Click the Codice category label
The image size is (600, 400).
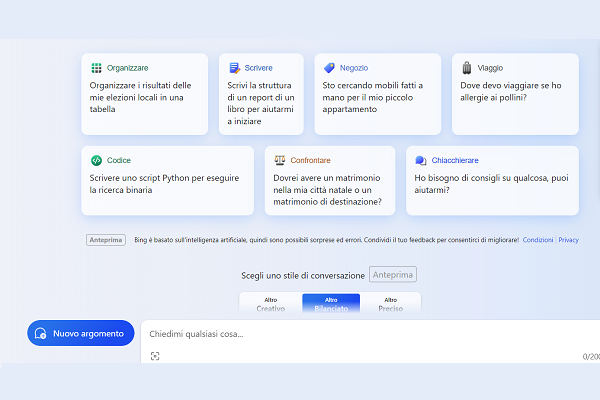119,160
